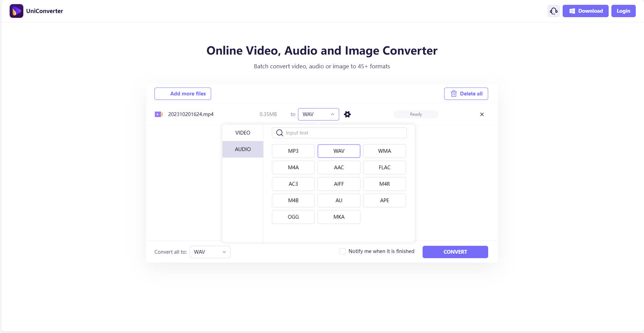Enable Notify me when it is finished
Image resolution: width=644 pixels, height=333 pixels.
(x=343, y=251)
